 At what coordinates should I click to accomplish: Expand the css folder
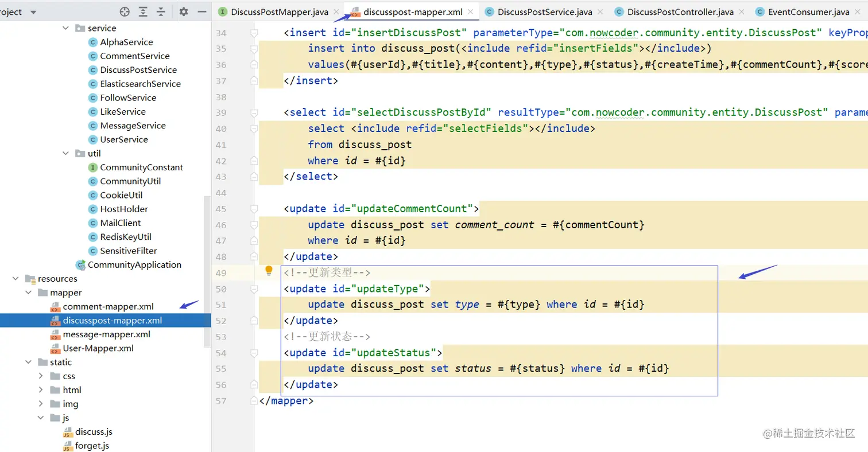coord(41,376)
